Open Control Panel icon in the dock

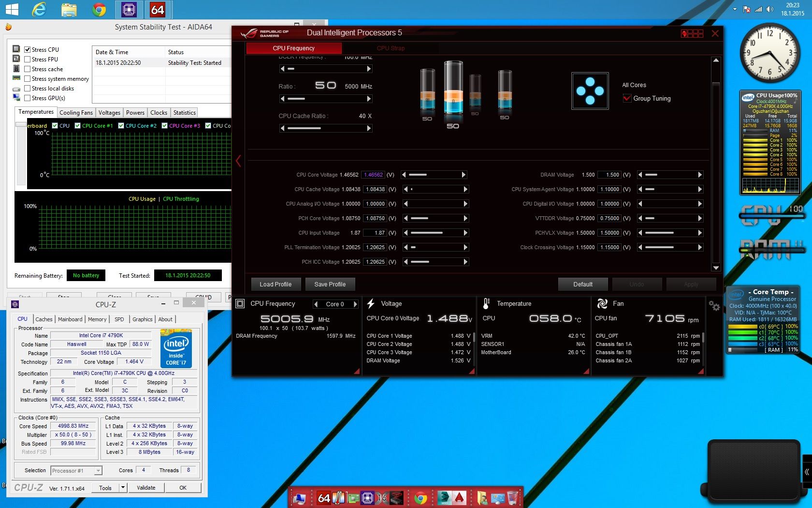497,498
